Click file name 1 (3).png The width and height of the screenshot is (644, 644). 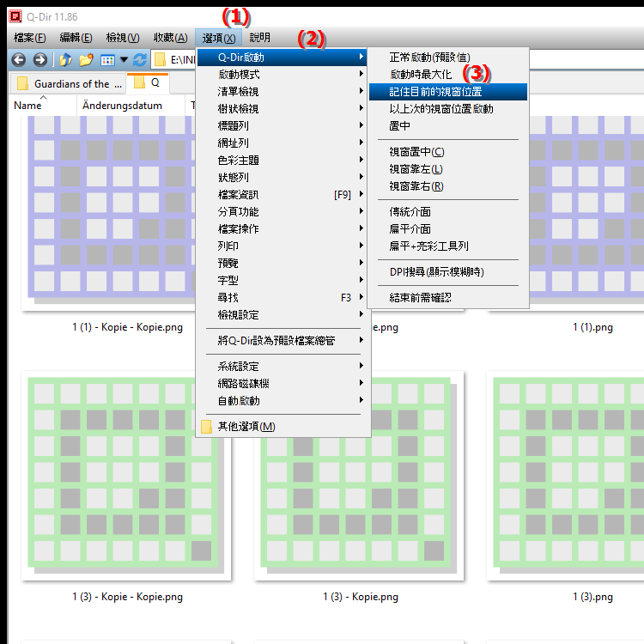pyautogui.click(x=592, y=597)
